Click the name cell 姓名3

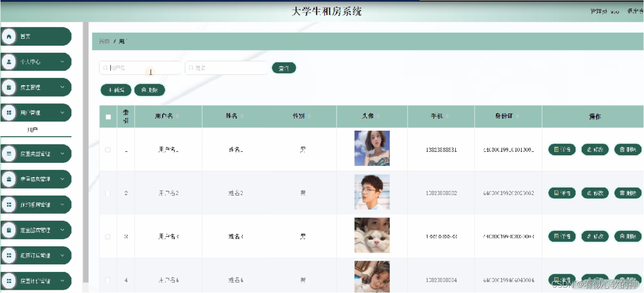(236, 237)
